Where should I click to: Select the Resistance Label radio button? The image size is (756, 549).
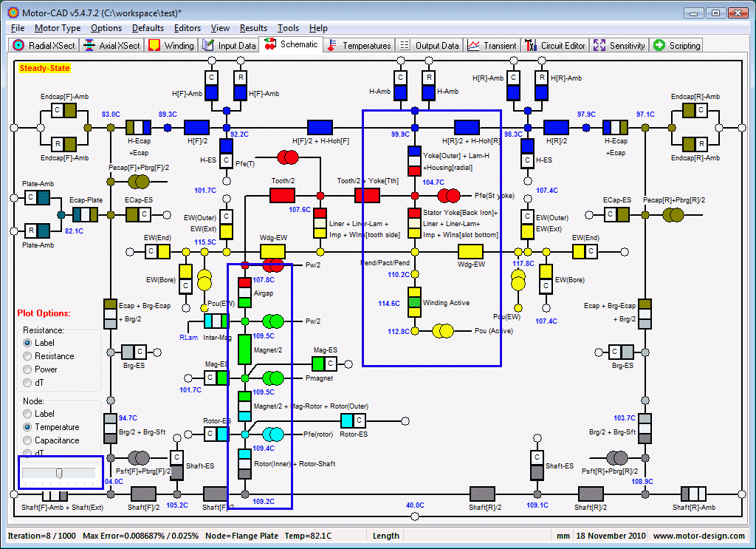(27, 343)
